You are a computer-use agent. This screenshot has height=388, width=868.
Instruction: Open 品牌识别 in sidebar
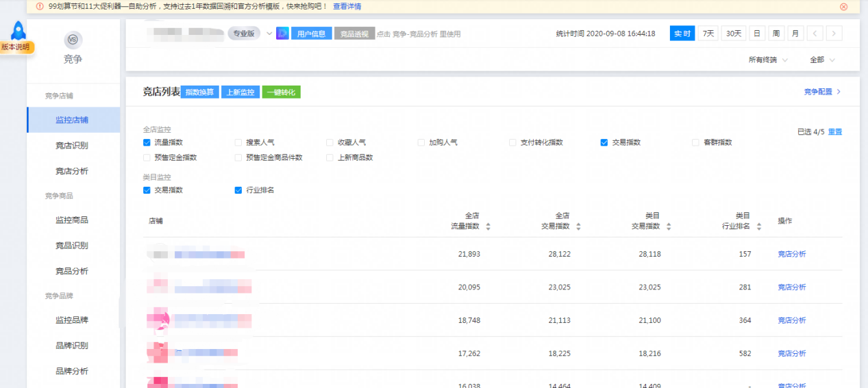[73, 346]
